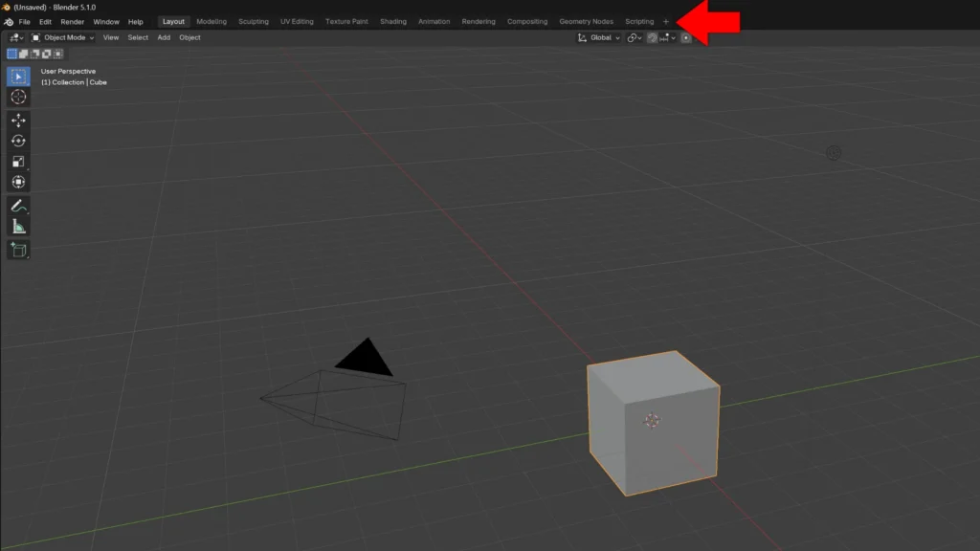980x551 pixels.
Task: Open the viewport Select menu
Action: click(138, 37)
